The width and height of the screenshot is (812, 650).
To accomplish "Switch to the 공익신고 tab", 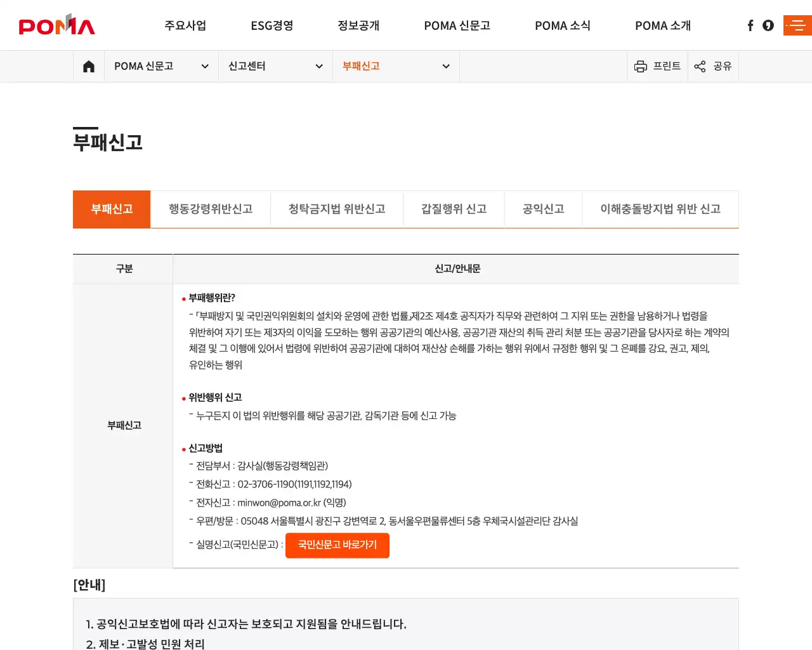I will coord(543,209).
